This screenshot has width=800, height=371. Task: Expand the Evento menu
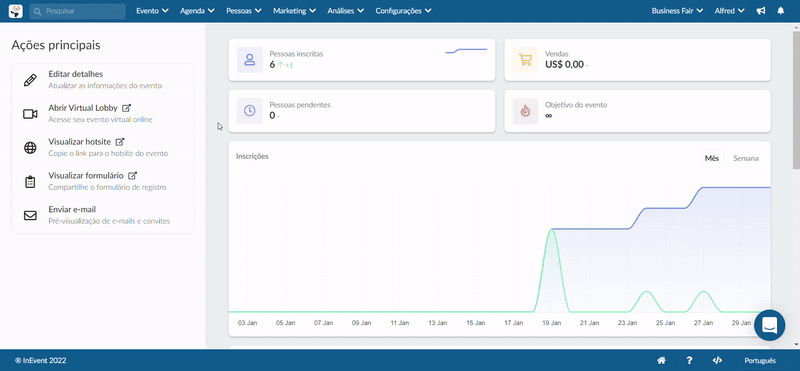coord(152,11)
